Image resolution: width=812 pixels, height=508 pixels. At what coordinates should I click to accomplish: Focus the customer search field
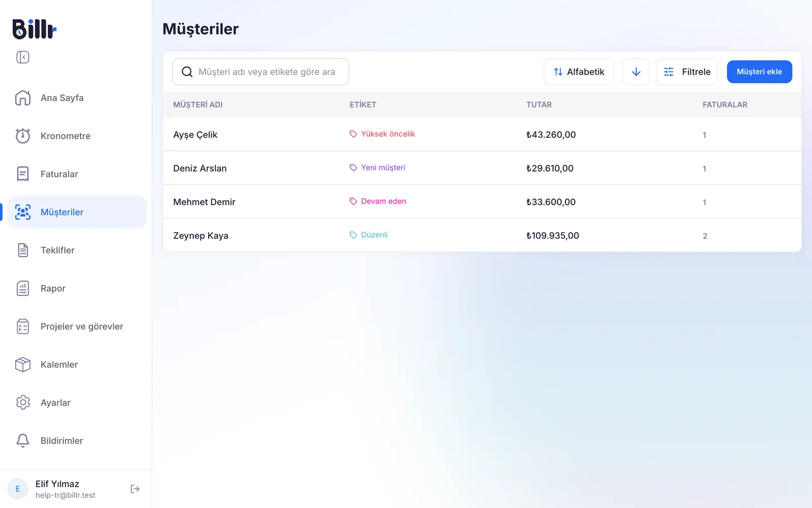261,72
